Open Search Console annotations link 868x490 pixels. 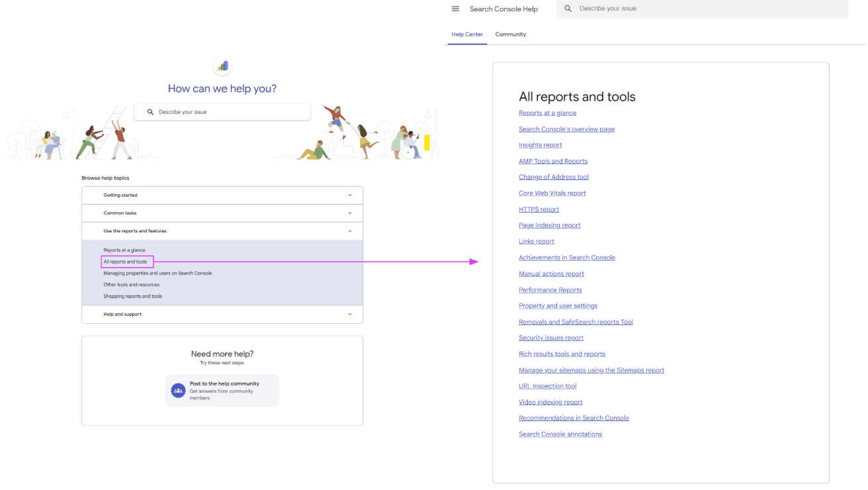pyautogui.click(x=561, y=434)
